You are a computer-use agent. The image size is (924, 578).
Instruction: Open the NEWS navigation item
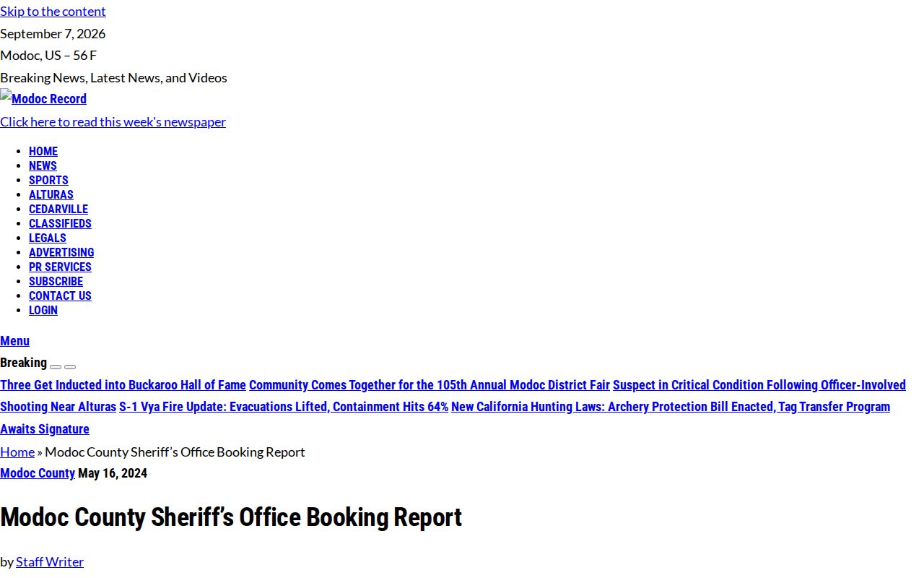coord(43,165)
